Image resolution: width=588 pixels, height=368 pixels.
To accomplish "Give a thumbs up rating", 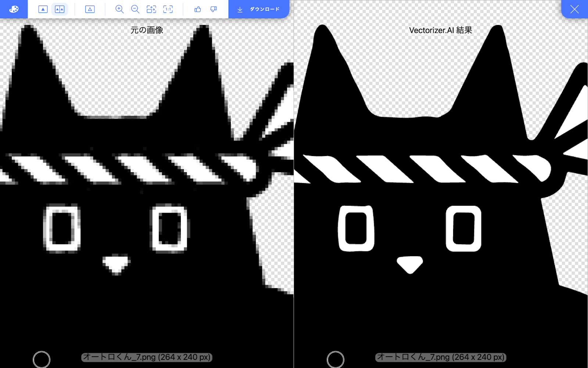I will 198,9.
